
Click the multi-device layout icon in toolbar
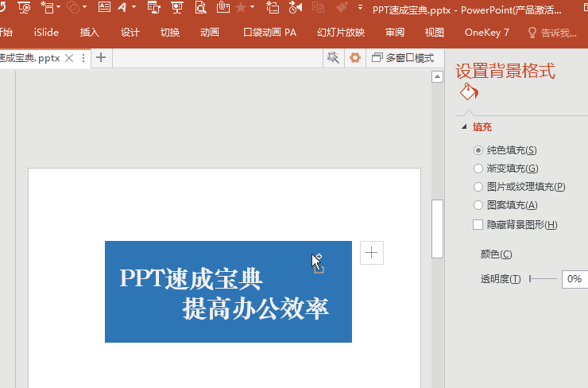(x=153, y=7)
